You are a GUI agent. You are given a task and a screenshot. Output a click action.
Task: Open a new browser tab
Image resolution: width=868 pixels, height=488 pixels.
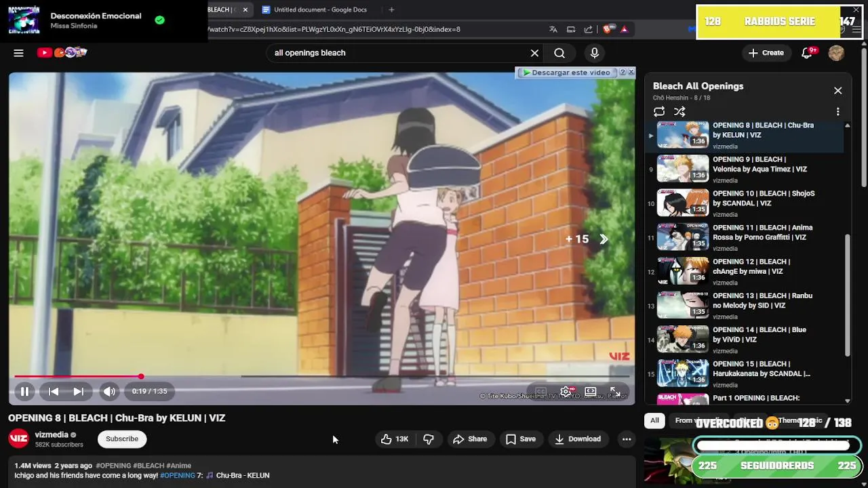point(391,9)
